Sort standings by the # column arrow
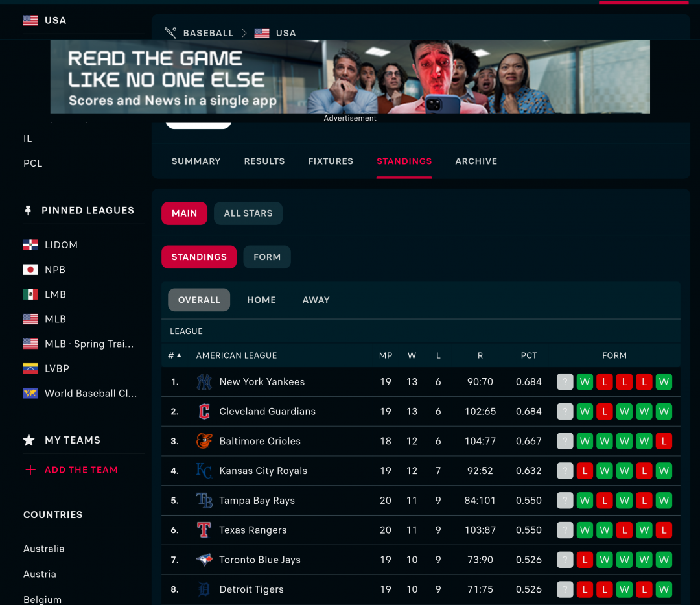 (179, 355)
